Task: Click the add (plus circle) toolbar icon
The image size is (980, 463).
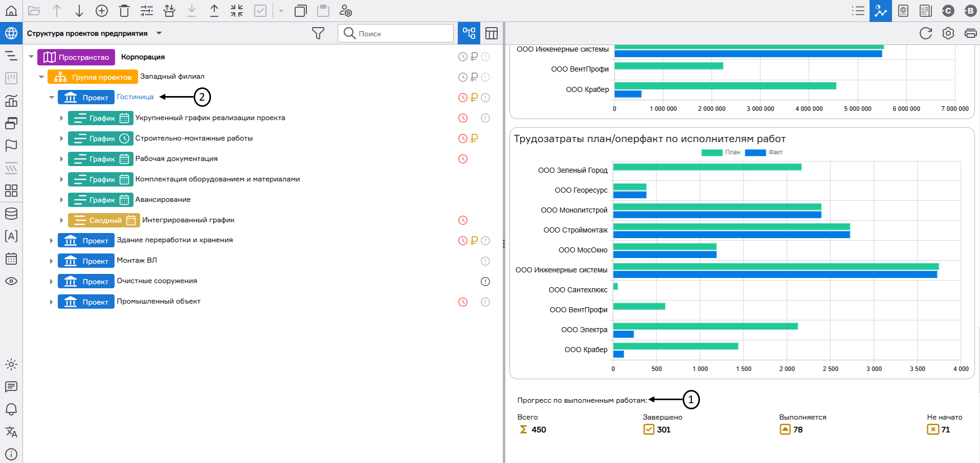Action: point(102,11)
